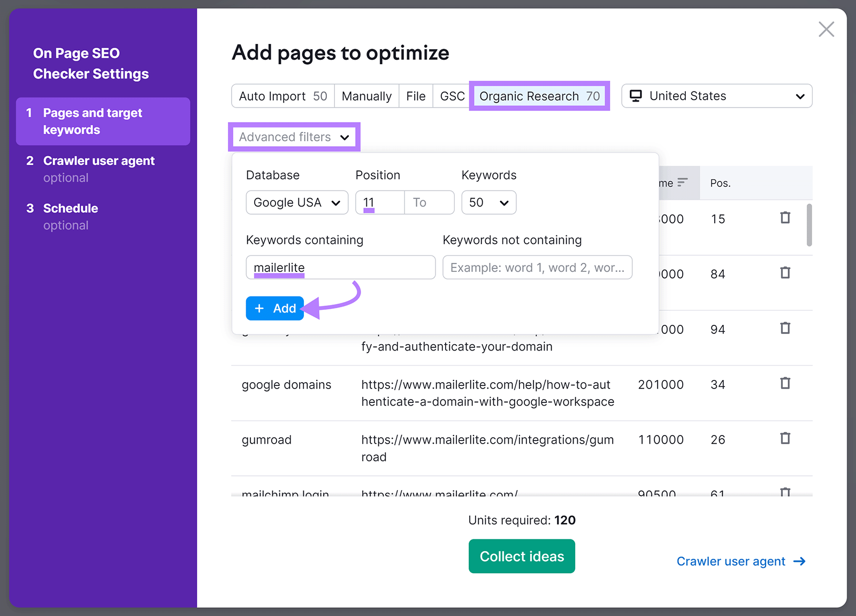Click the sort icon on the column header

pyautogui.click(x=683, y=182)
